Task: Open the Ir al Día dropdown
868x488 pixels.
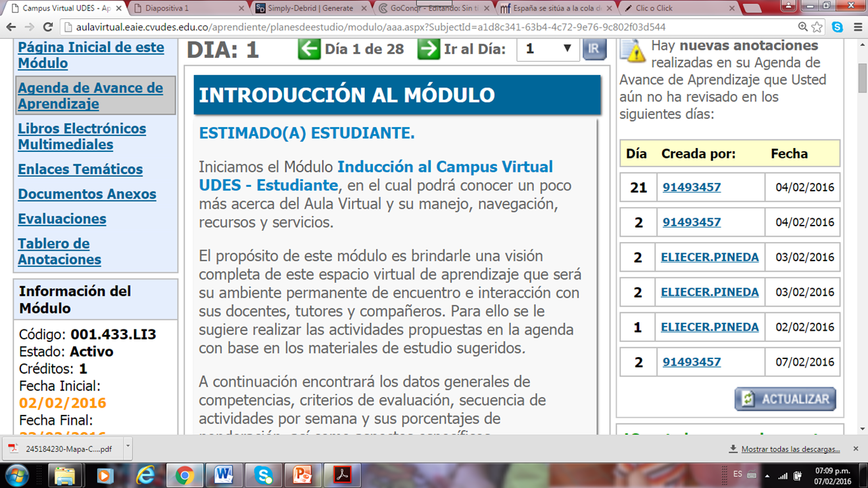Action: pos(548,49)
